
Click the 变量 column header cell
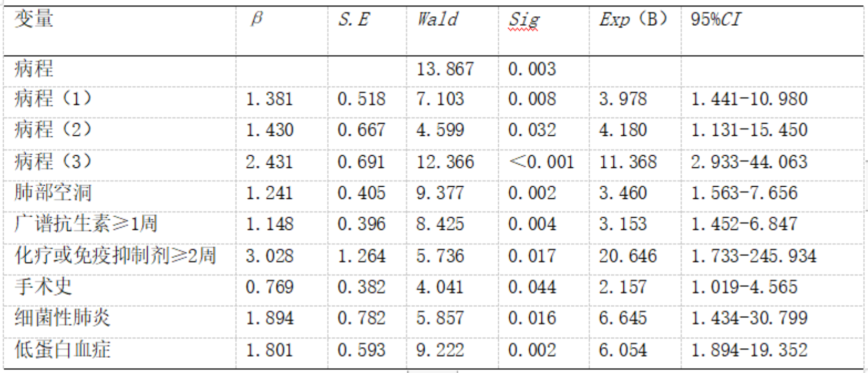pyautogui.click(x=34, y=19)
